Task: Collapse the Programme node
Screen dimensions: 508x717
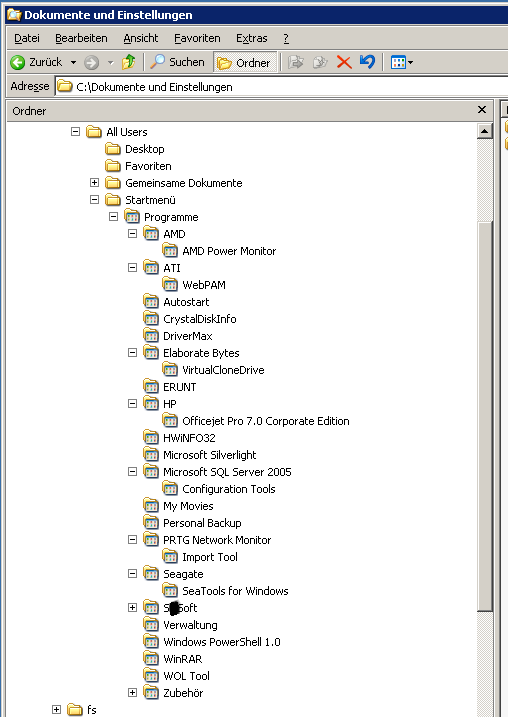Action: click(x=113, y=216)
